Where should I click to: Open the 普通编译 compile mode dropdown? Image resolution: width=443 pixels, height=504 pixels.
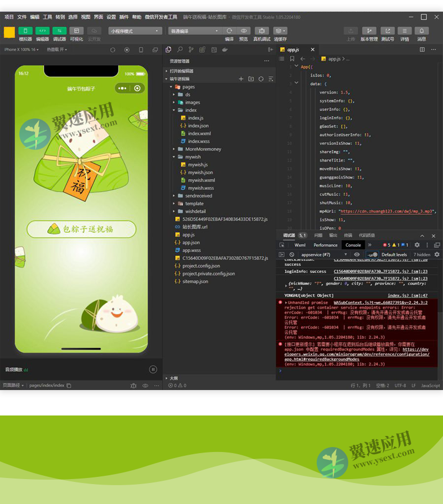(194, 31)
